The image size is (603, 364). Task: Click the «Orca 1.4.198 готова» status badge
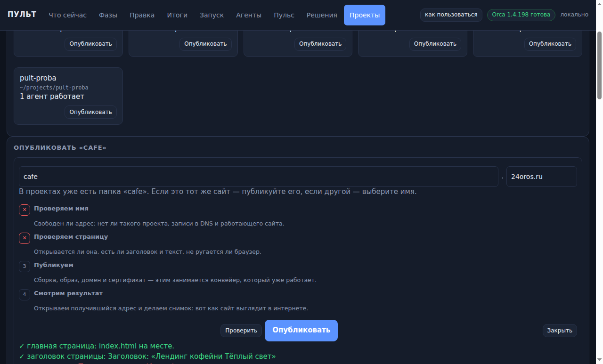pos(521,15)
